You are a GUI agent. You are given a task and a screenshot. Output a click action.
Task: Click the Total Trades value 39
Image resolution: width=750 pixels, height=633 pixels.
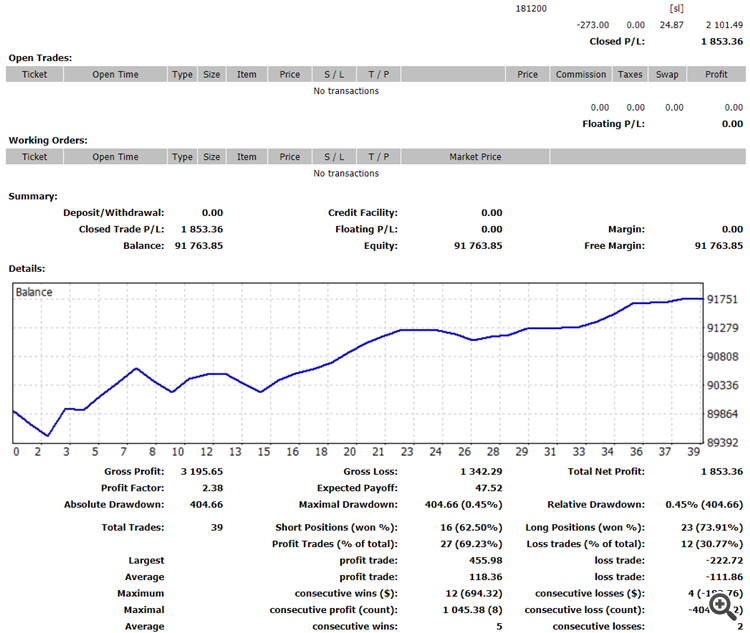tap(217, 528)
